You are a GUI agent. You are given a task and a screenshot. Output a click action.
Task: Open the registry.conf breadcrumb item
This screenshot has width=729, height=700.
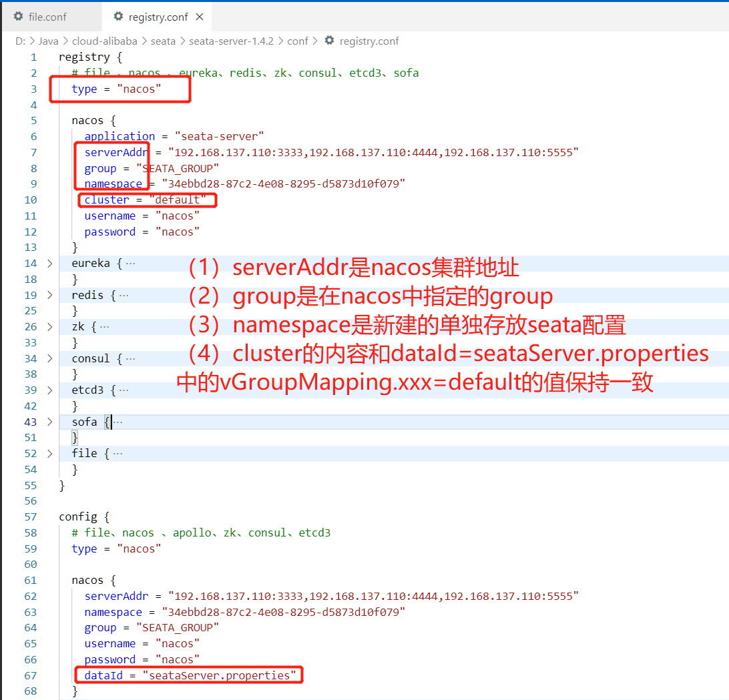(369, 41)
